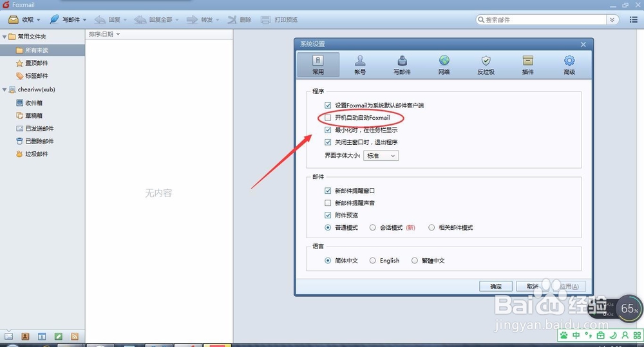
Task: Collapse the 常用文件夹 tree node
Action: [5, 37]
